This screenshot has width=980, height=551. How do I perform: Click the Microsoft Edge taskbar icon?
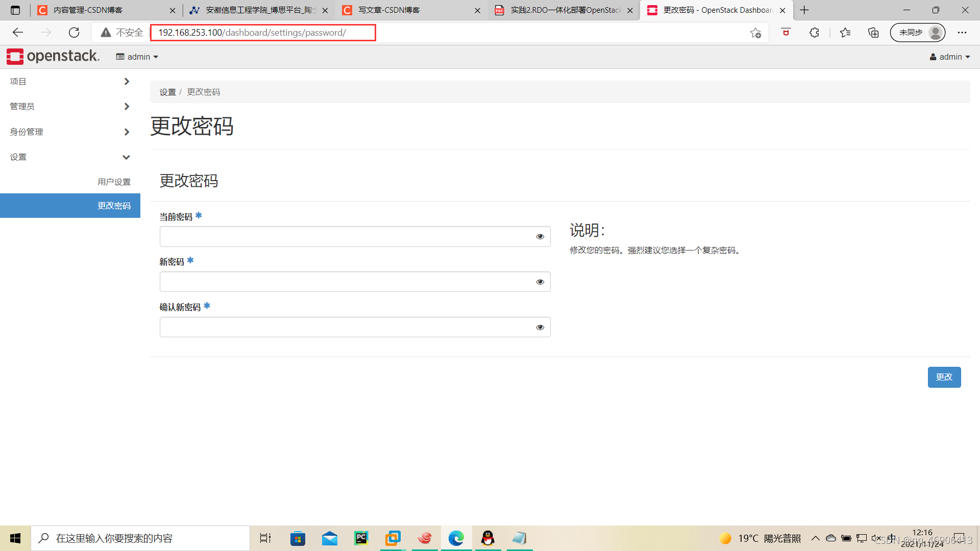click(456, 538)
